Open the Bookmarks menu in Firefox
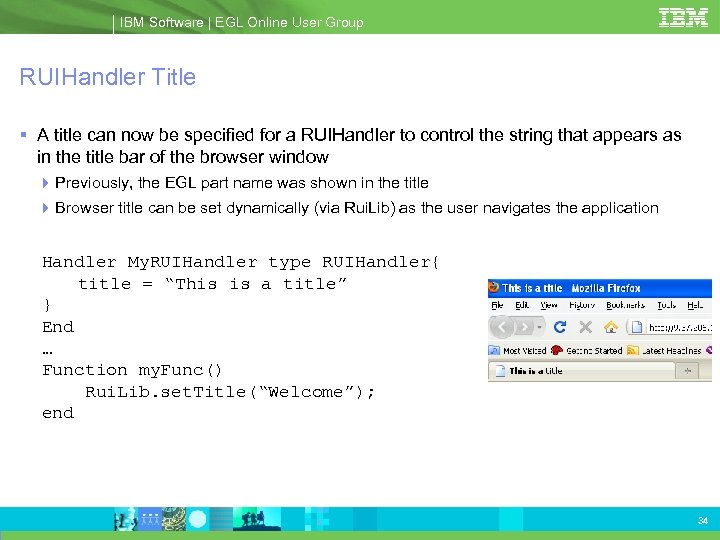This screenshot has height=540, width=720. pyautogui.click(x=625, y=305)
